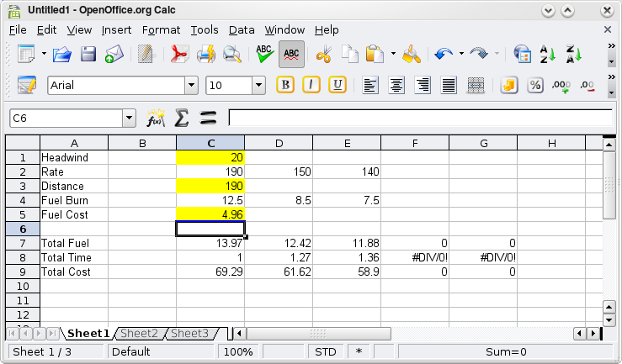Click the Save document icon
This screenshot has height=364, width=622.
88,55
